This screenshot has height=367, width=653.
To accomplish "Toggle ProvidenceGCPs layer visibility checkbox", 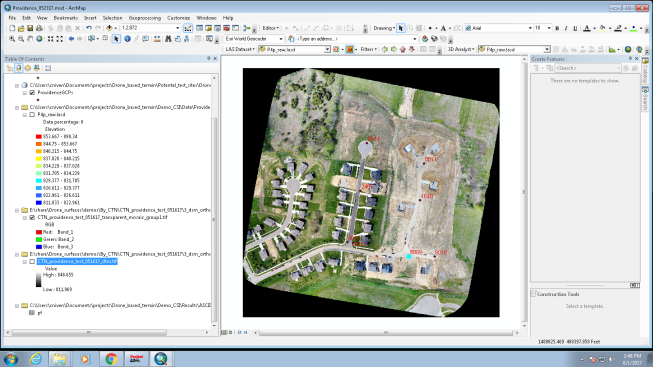I will [x=32, y=92].
